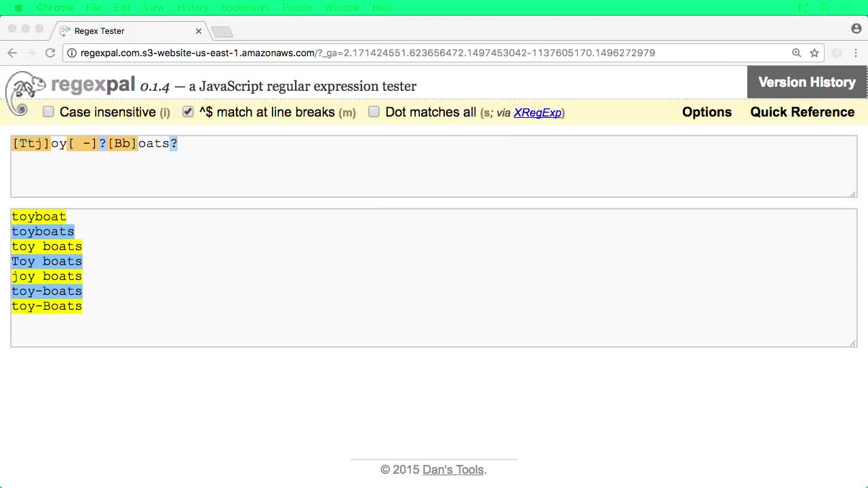Viewport: 868px width, 488px height.
Task: Open the History menu
Action: click(x=193, y=7)
